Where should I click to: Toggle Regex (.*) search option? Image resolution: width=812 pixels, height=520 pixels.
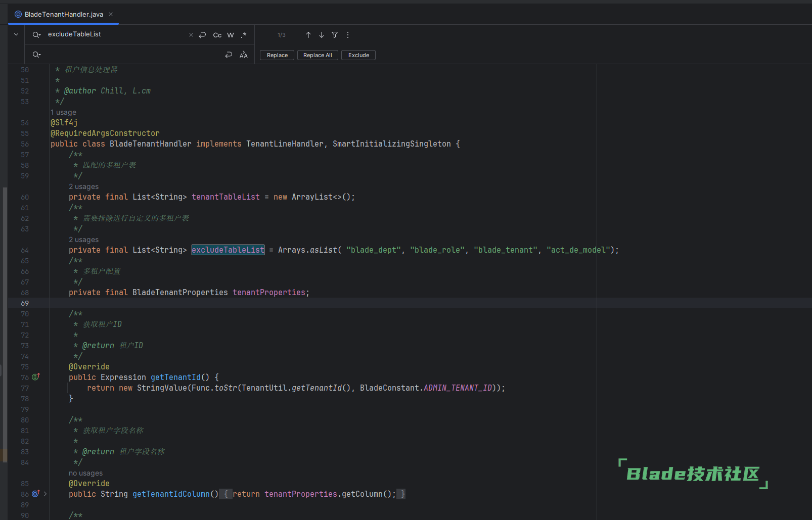point(244,35)
